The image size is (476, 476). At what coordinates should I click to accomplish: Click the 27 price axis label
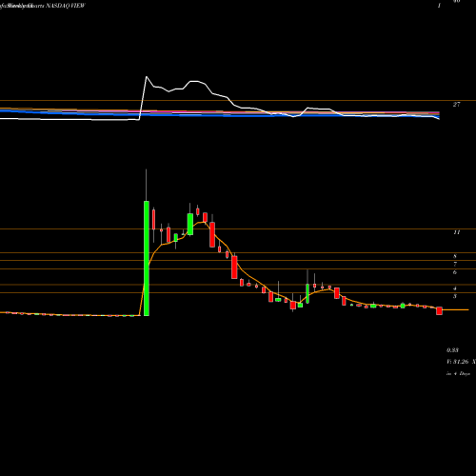tap(456, 105)
